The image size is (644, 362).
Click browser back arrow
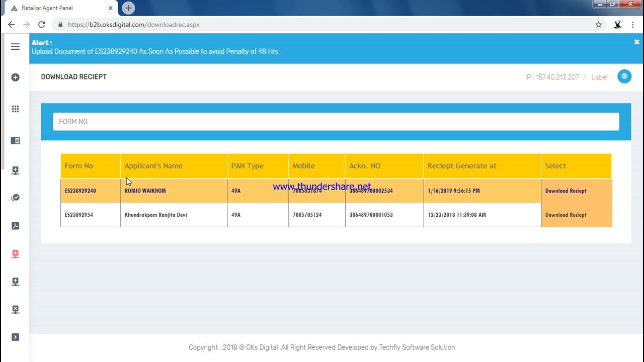click(x=11, y=25)
